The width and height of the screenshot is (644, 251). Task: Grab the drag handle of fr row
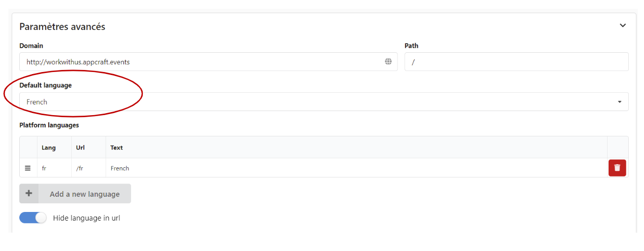pos(28,168)
